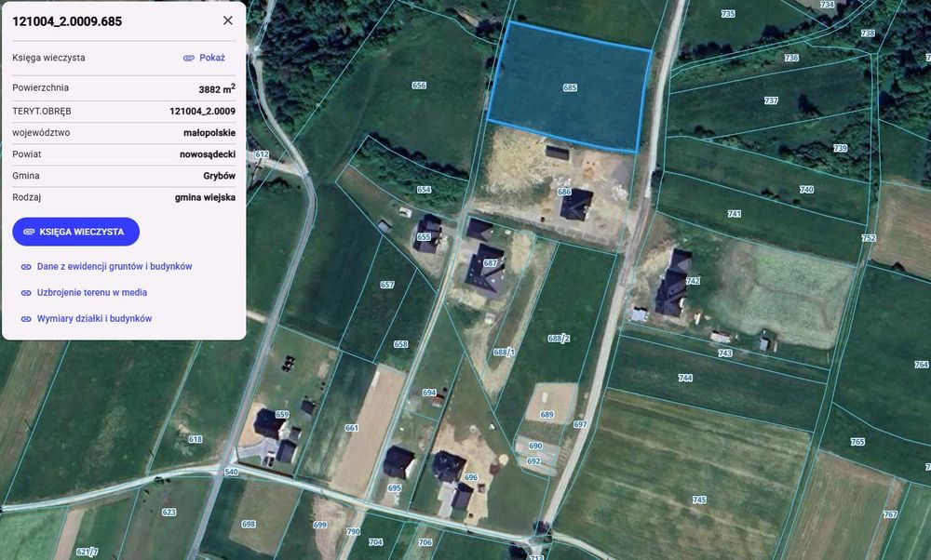The height and width of the screenshot is (560, 931).
Task: Select parcel 658 on the map
Action: (400, 344)
